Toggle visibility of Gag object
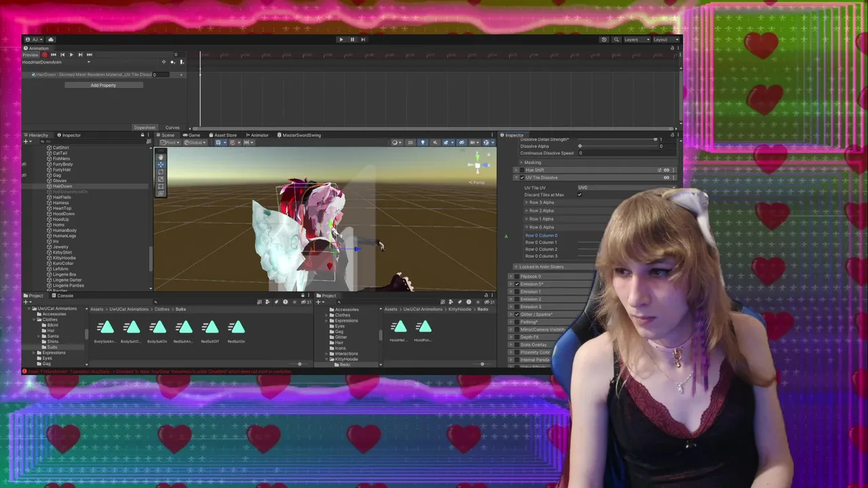Image resolution: width=868 pixels, height=488 pixels. tap(24, 175)
